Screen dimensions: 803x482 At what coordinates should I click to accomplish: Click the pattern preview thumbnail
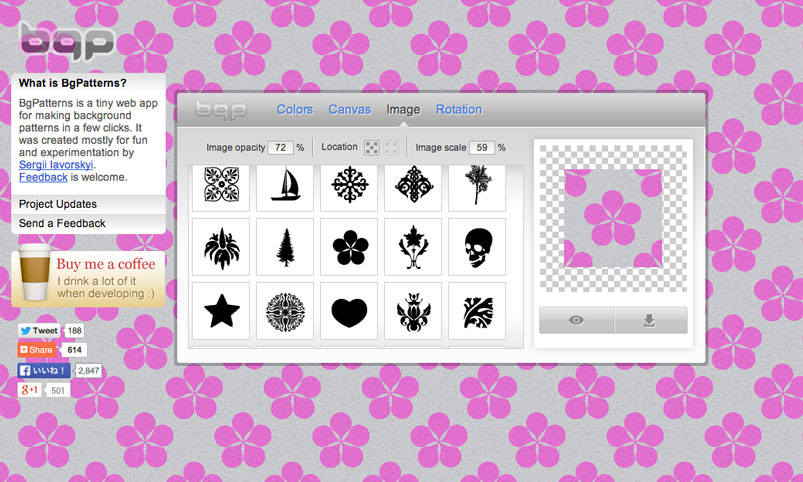pos(613,217)
